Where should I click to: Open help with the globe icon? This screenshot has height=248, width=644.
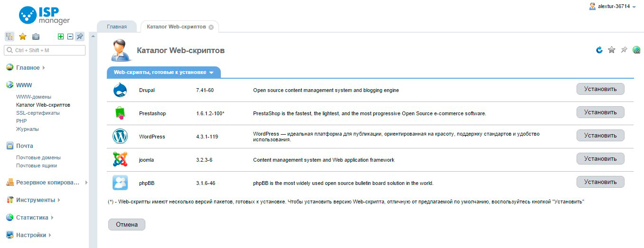click(636, 50)
